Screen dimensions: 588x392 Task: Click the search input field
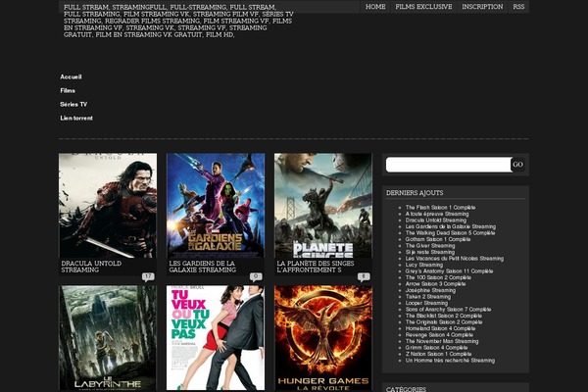point(449,165)
